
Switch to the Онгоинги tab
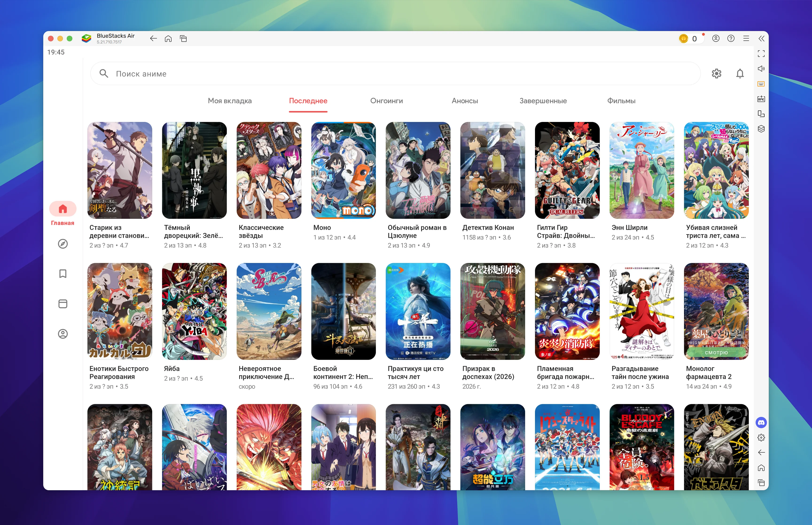(386, 101)
